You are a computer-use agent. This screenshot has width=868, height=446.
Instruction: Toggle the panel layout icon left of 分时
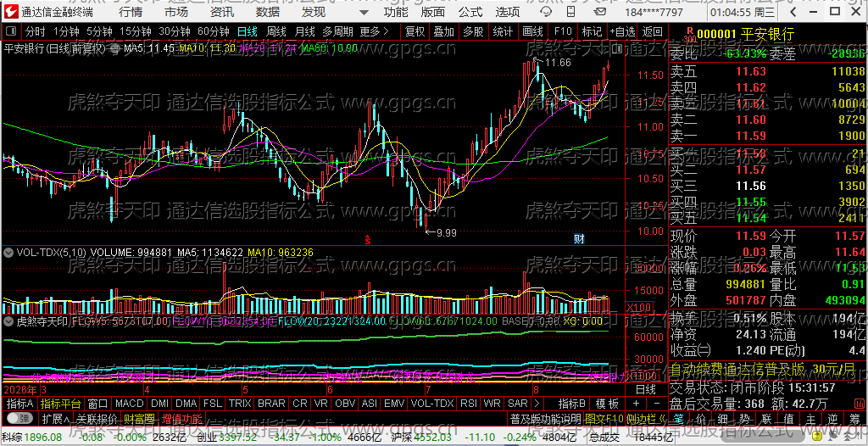13,31
